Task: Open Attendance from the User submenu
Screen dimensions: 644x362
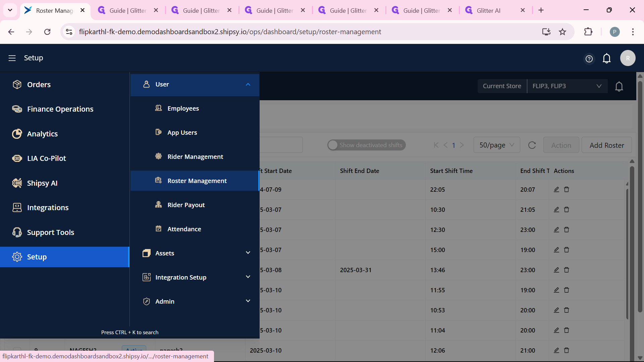Action: pyautogui.click(x=184, y=229)
